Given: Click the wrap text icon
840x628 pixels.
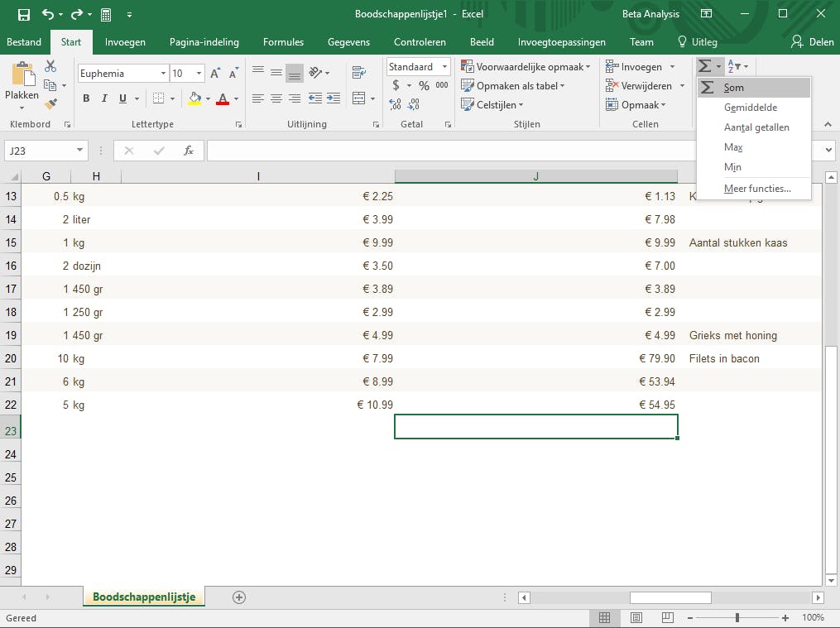Looking at the screenshot, I should [360, 73].
